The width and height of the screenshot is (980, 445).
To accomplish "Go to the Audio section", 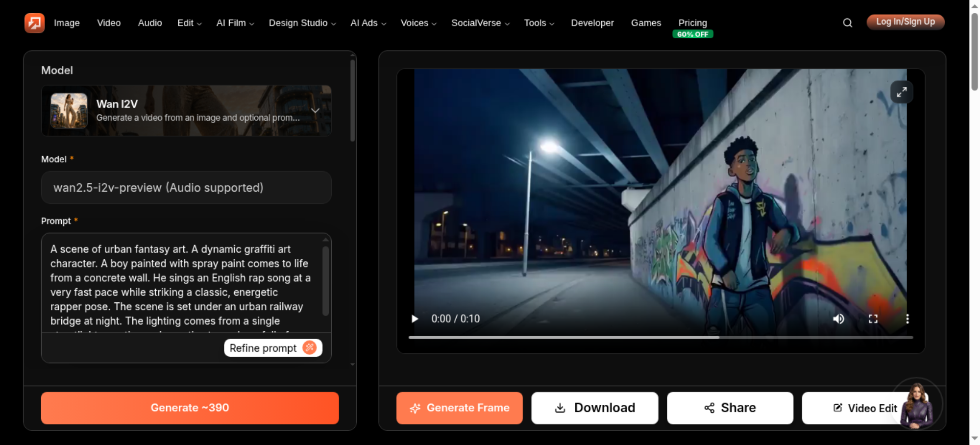I will [150, 23].
